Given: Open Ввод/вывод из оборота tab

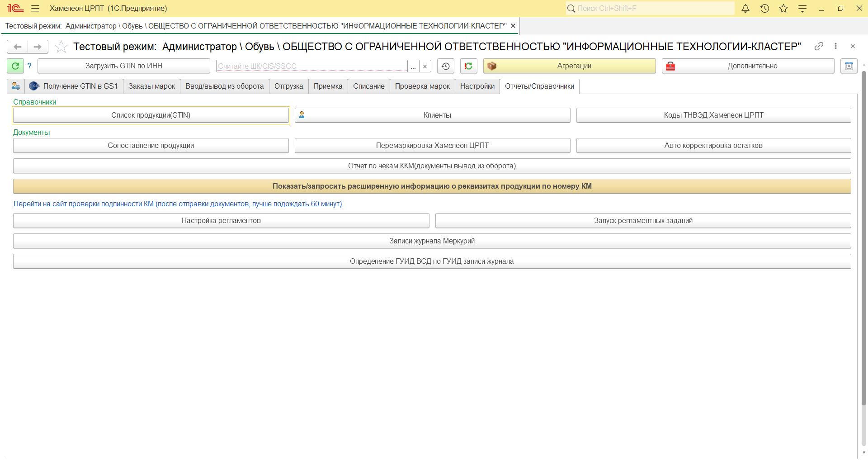Looking at the screenshot, I should coord(225,86).
